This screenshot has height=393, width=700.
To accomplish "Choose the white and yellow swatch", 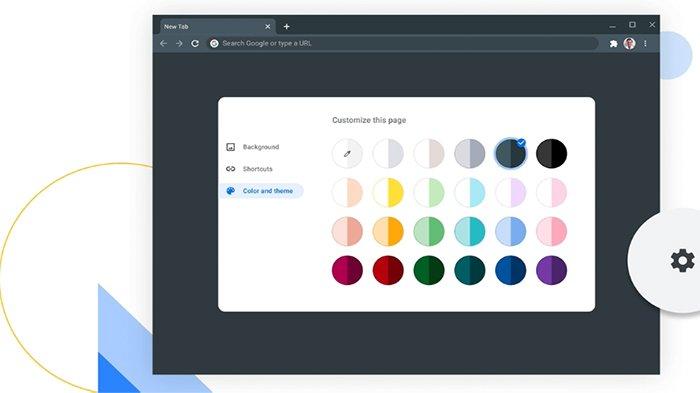I will tap(388, 192).
